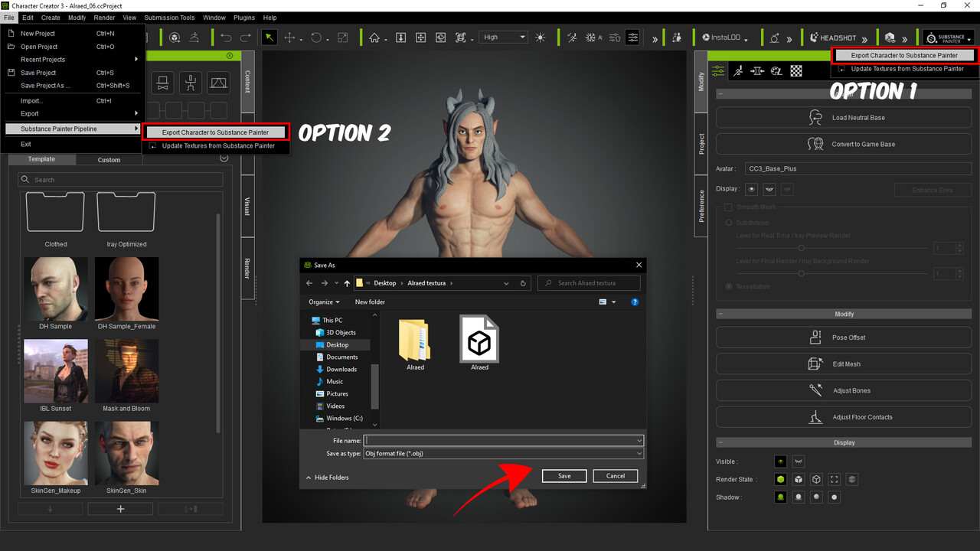Click Load Neutral Base button
The height and width of the screenshot is (551, 980).
(844, 118)
